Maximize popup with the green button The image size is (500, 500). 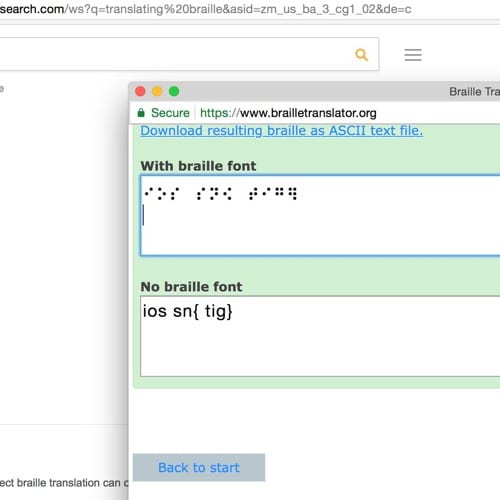(174, 91)
